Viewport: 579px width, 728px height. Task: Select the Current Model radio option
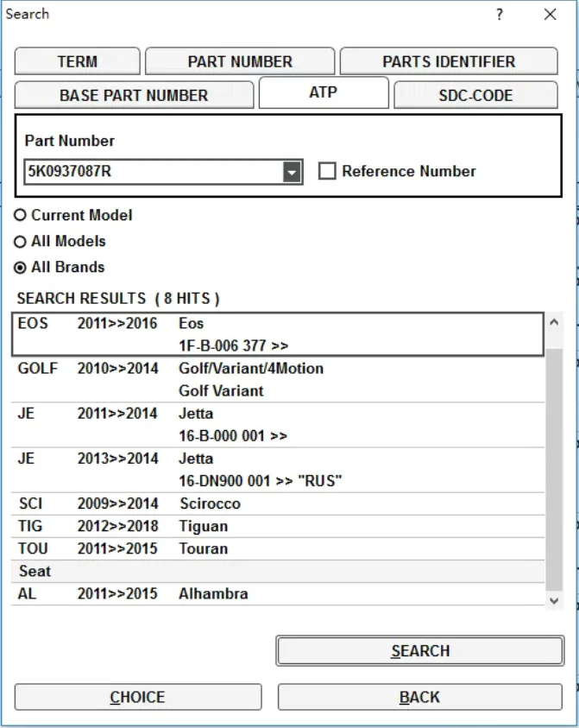click(x=21, y=215)
